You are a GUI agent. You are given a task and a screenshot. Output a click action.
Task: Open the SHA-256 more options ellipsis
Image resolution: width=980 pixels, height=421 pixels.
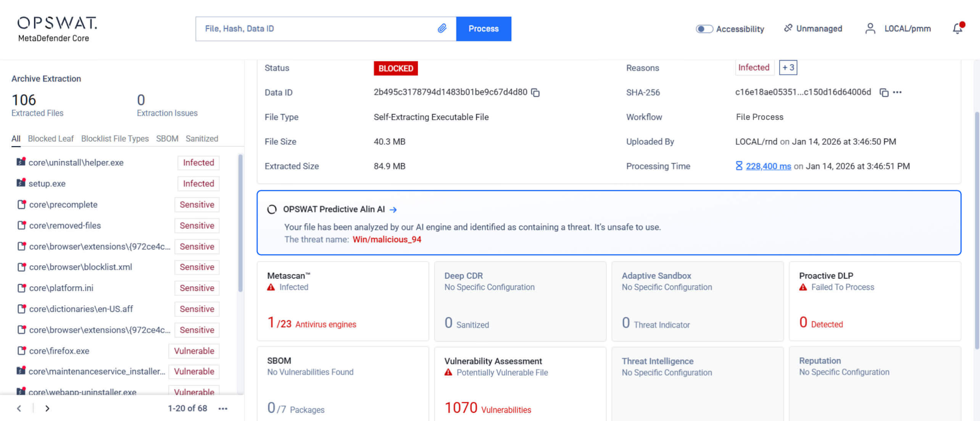[898, 92]
